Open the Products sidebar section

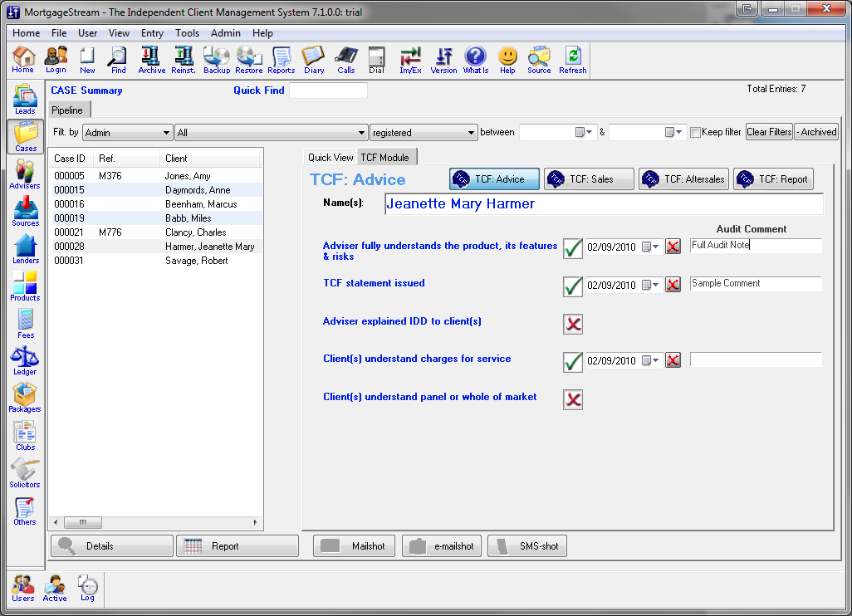(25, 286)
